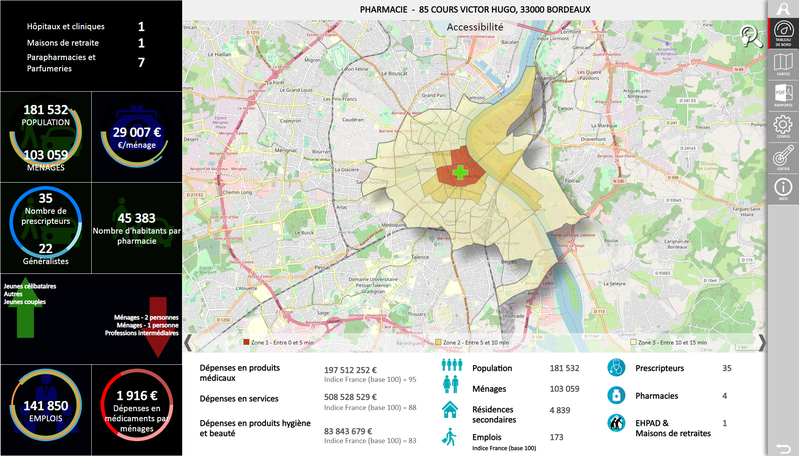Click the back arrow icon at bottom right

coord(783,444)
